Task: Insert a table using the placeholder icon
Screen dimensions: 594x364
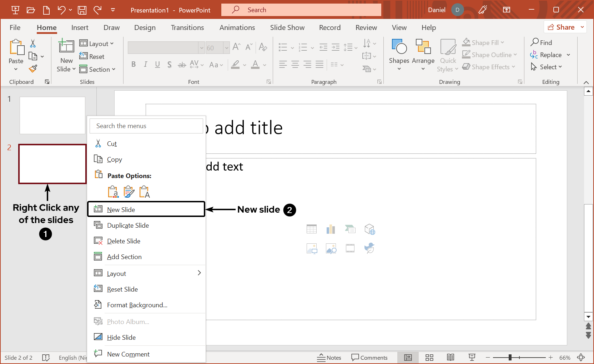Action: pos(312,229)
